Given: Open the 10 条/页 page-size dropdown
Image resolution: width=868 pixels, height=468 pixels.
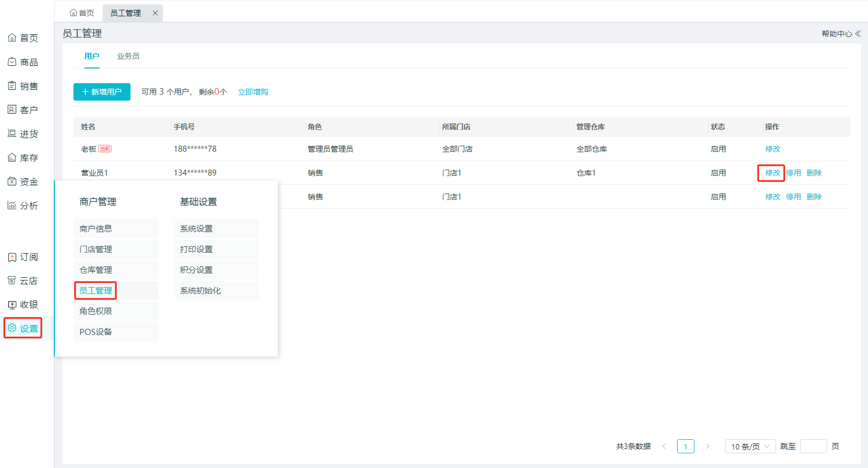Looking at the screenshot, I should 750,446.
